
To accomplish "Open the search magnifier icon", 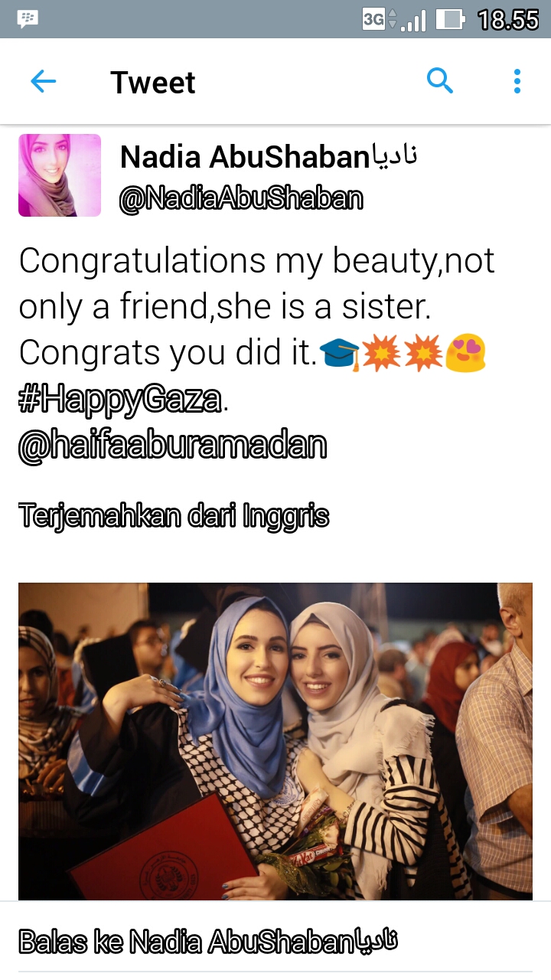I will (x=440, y=80).
